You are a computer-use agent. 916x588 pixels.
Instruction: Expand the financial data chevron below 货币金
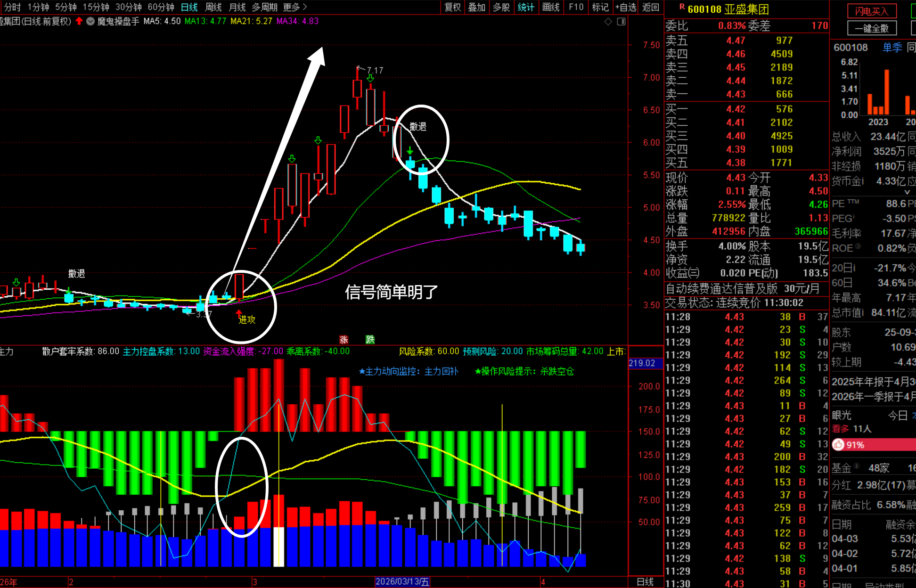click(907, 192)
